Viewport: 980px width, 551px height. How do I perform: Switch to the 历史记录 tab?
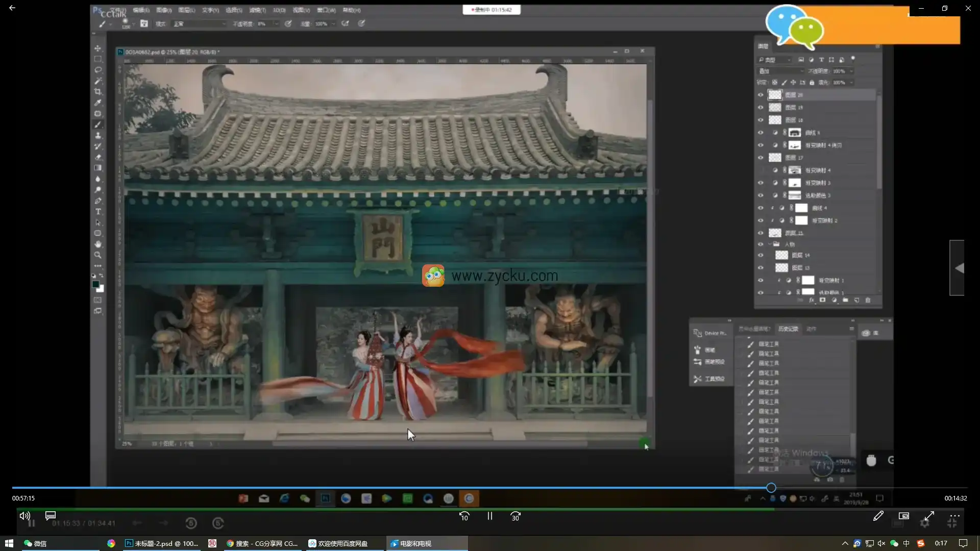coord(788,329)
